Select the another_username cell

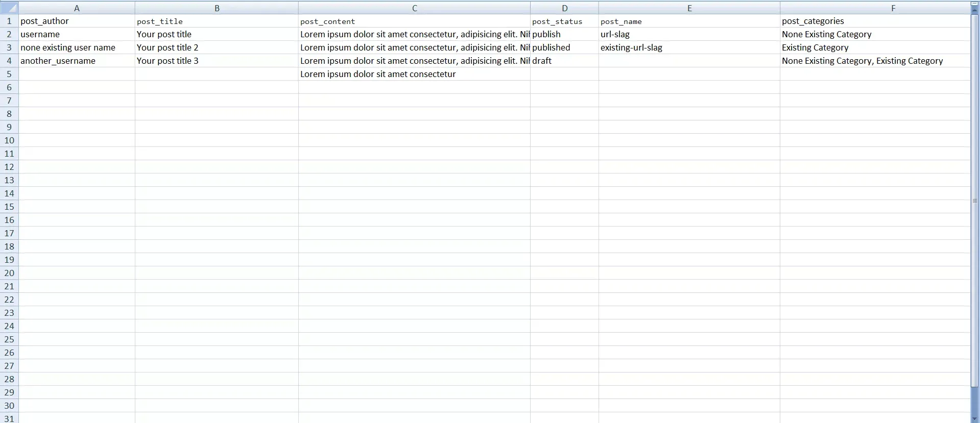click(x=77, y=61)
